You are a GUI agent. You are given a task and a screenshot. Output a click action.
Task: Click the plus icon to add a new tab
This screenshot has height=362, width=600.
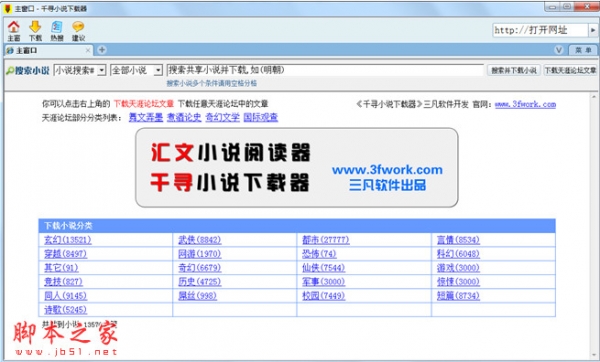102,50
